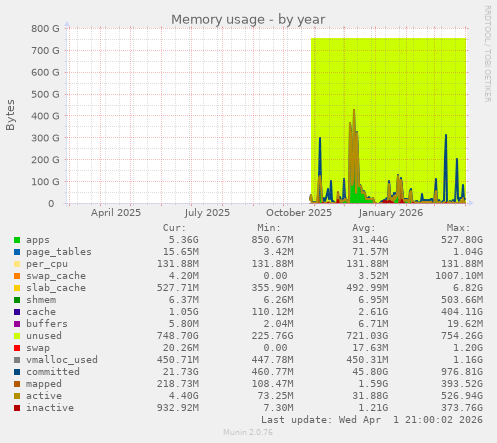
Task: Select the 'slab_cache' legend label
Action: [56, 288]
